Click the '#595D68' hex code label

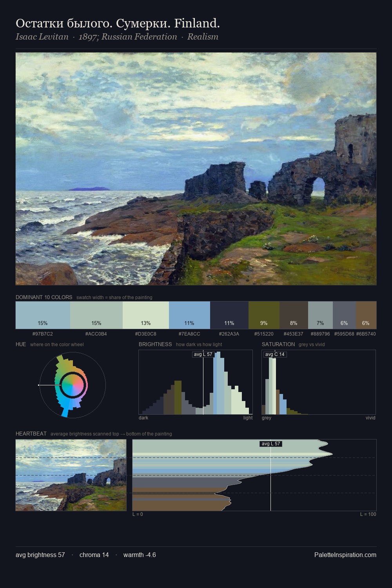coord(344,334)
